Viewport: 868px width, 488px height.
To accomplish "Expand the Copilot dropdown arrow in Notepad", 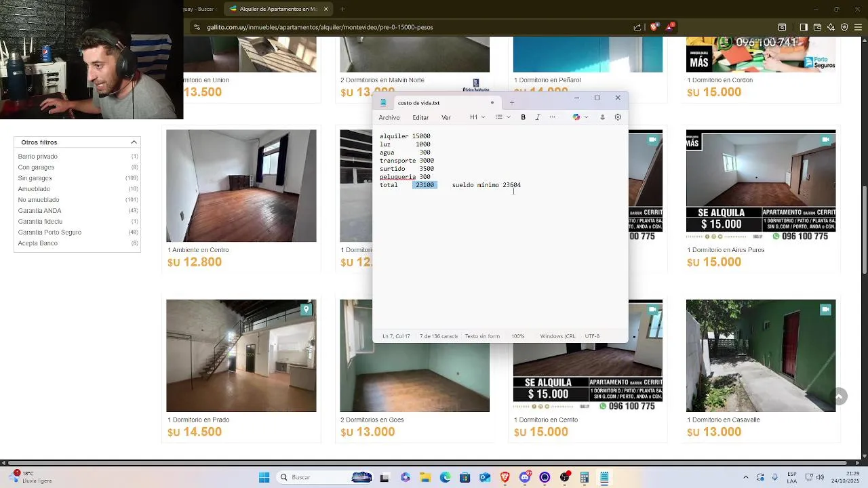I will click(x=586, y=117).
